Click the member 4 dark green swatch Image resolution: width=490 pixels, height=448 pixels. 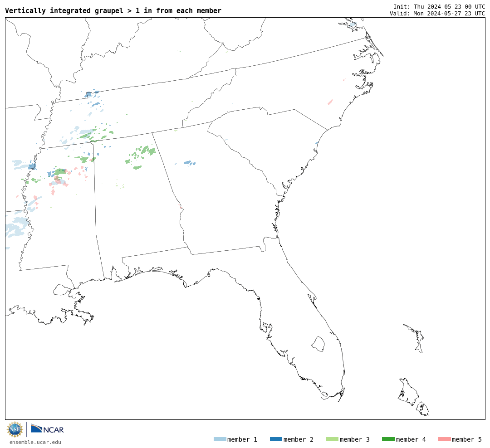click(388, 439)
